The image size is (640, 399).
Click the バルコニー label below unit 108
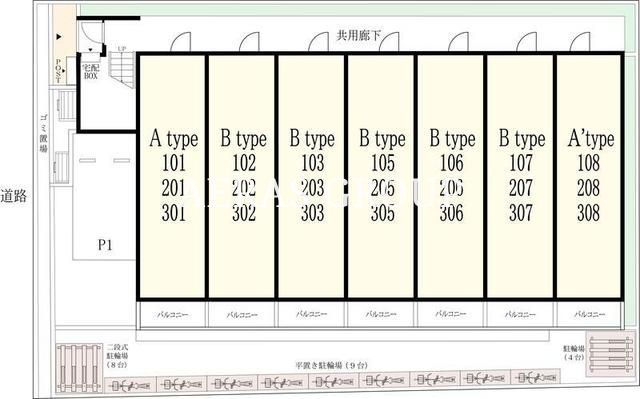[590, 315]
